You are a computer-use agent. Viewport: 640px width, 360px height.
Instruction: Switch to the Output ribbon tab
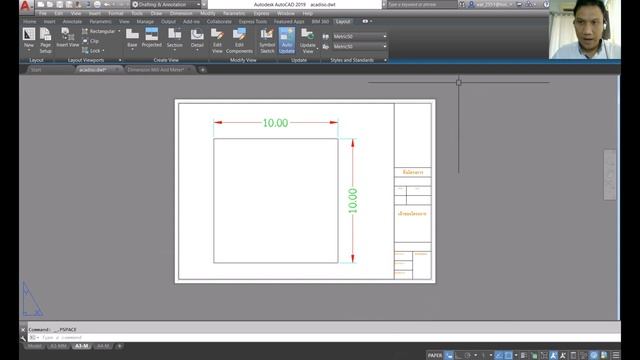(x=168, y=22)
